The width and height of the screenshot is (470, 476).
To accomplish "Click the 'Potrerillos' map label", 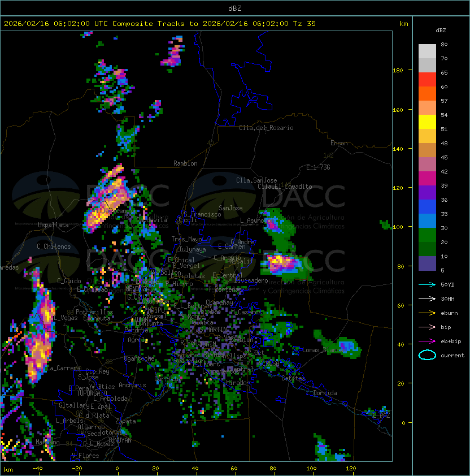I will pyautogui.click(x=94, y=312).
